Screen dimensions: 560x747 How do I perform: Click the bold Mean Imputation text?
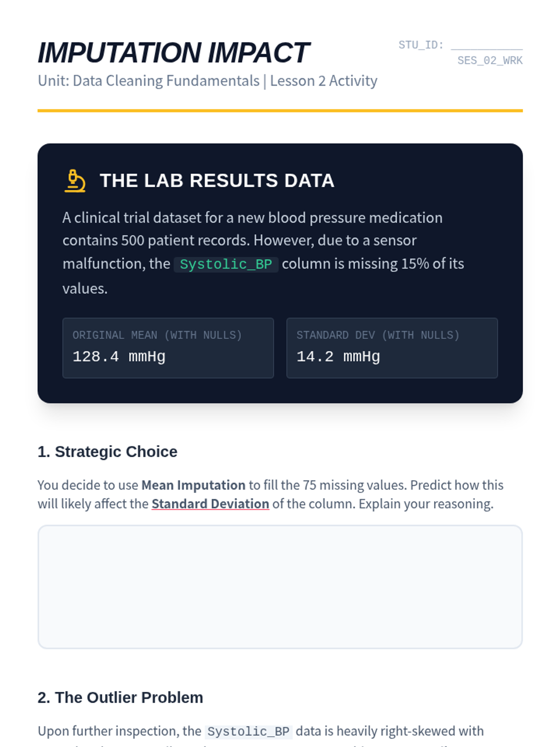193,486
